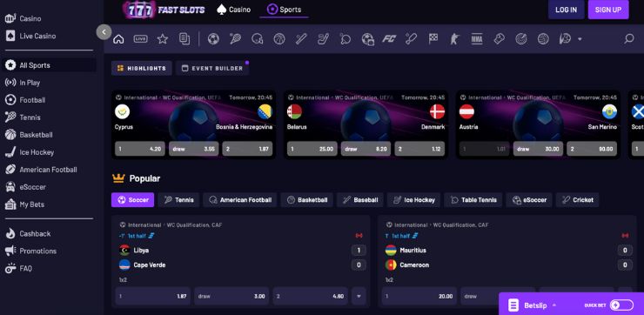This screenshot has width=644, height=315.
Task: Select Tennis in Popular filters
Action: tap(178, 200)
